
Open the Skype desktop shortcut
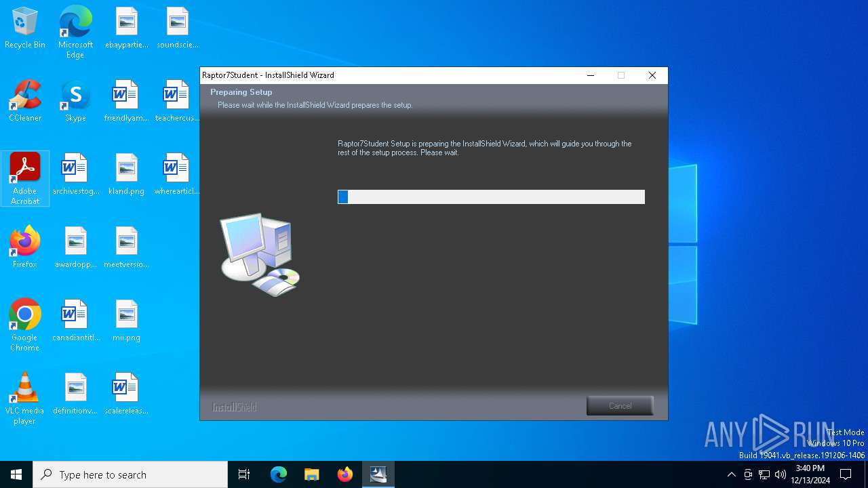(x=75, y=102)
